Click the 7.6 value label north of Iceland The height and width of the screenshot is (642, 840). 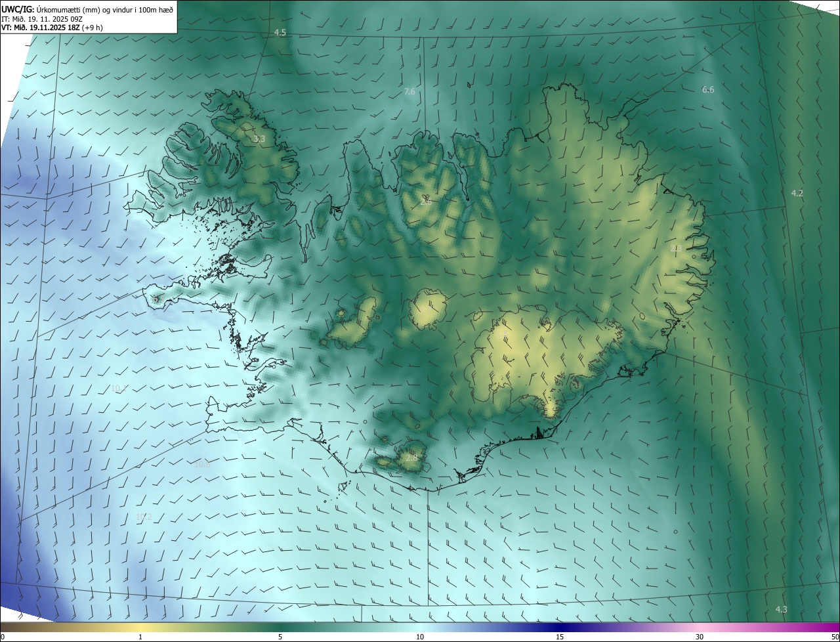pos(409,92)
